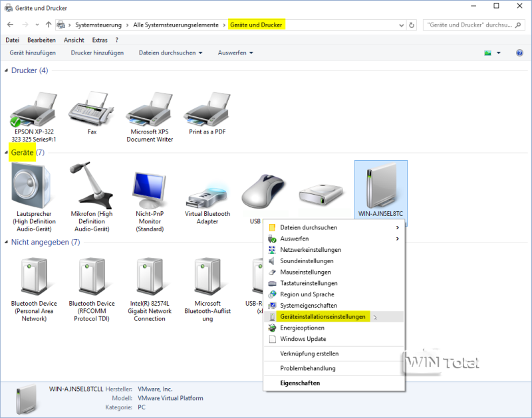Open the Ansicht menu
Image resolution: width=532 pixels, height=418 pixels.
point(74,40)
